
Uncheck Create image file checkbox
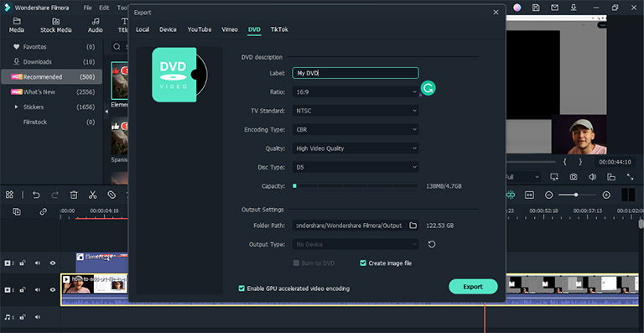point(363,263)
